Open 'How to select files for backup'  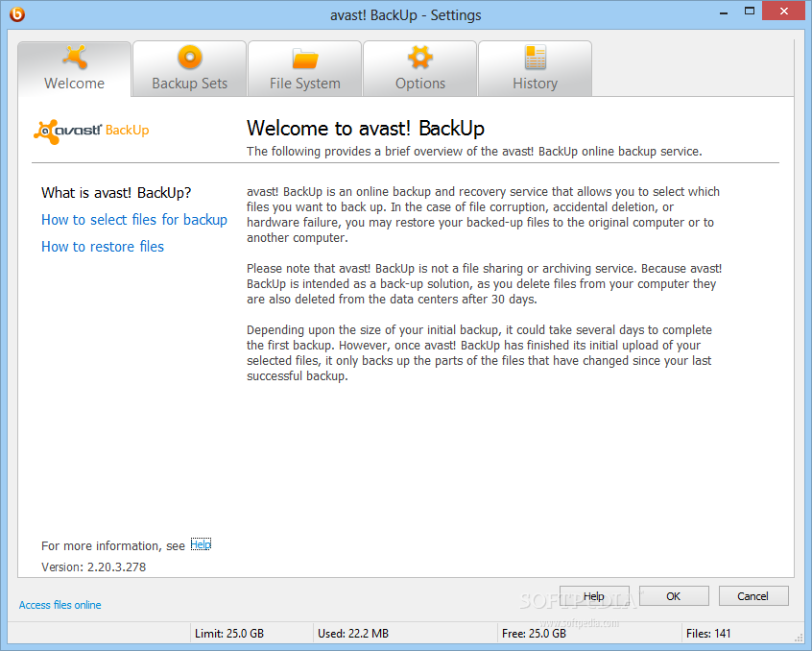click(x=134, y=220)
